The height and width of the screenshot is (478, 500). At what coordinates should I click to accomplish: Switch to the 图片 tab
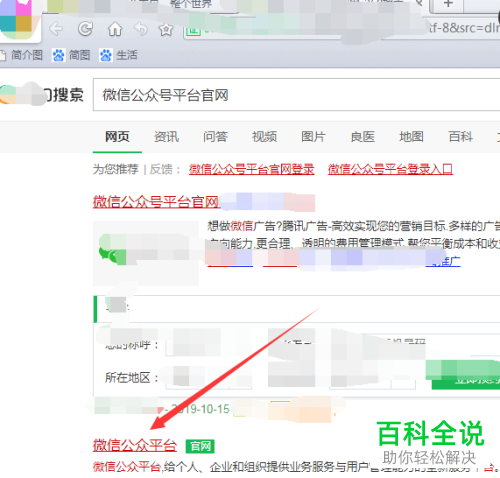[x=313, y=137]
